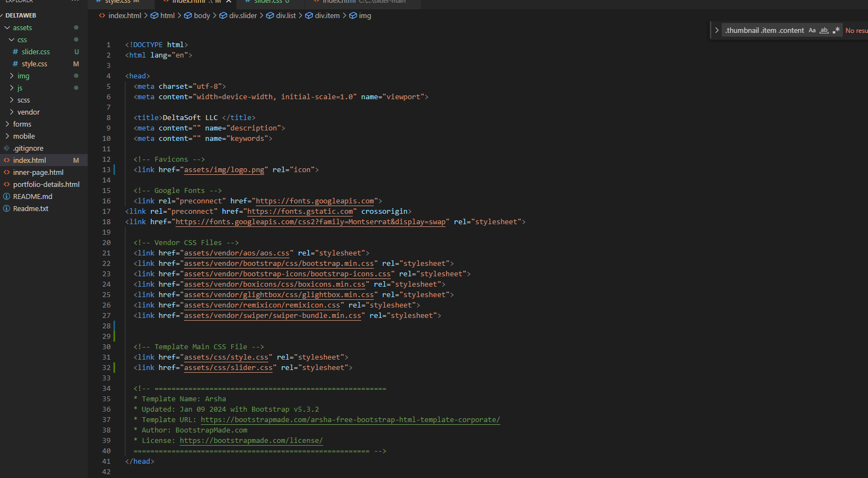868x478 pixels.
Task: Follow the bootstrap-icons.css link
Action: [287, 274]
